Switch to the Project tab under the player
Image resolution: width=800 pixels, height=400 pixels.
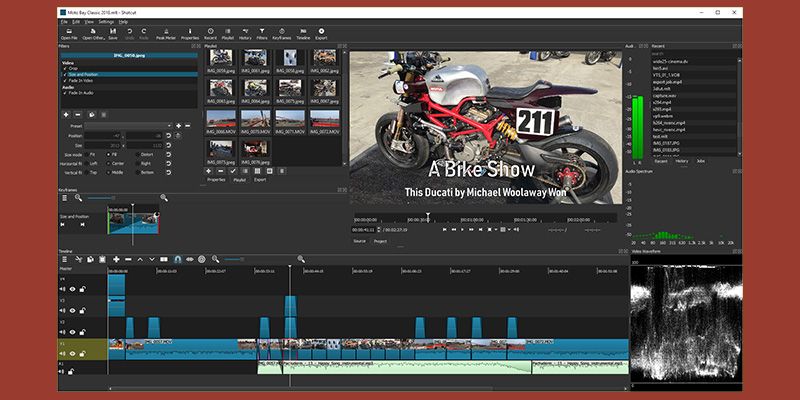click(381, 241)
